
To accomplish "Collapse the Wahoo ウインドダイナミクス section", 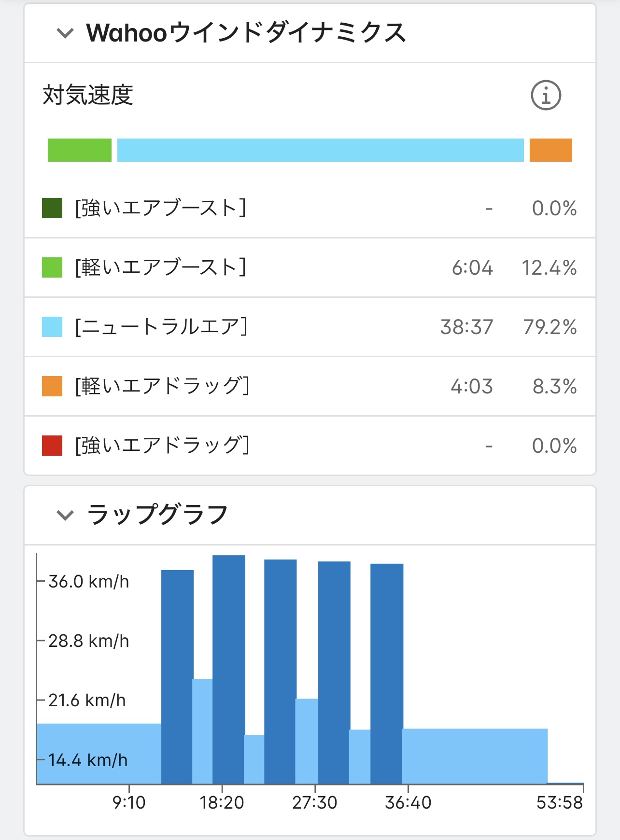I will point(65,33).
